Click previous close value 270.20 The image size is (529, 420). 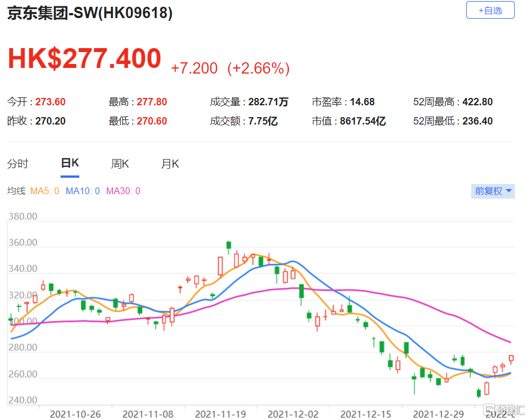[50, 121]
